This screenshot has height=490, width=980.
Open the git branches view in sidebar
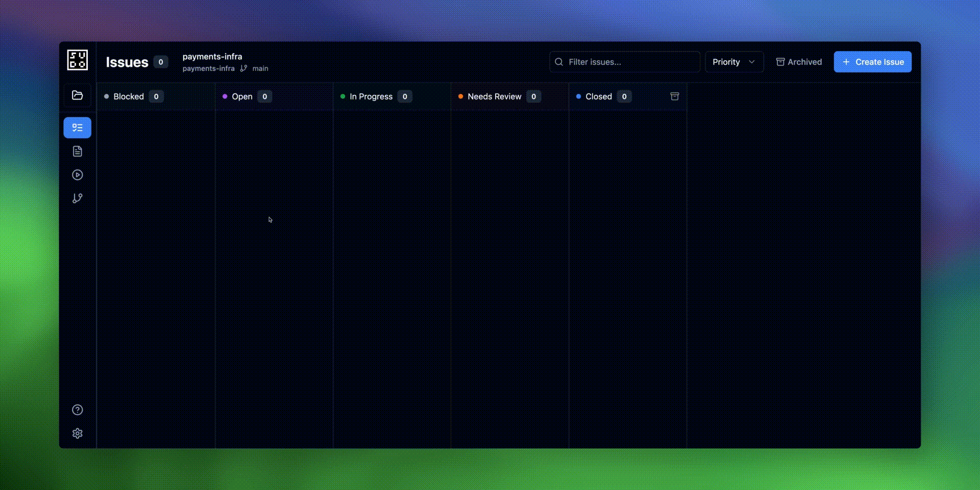[77, 199]
